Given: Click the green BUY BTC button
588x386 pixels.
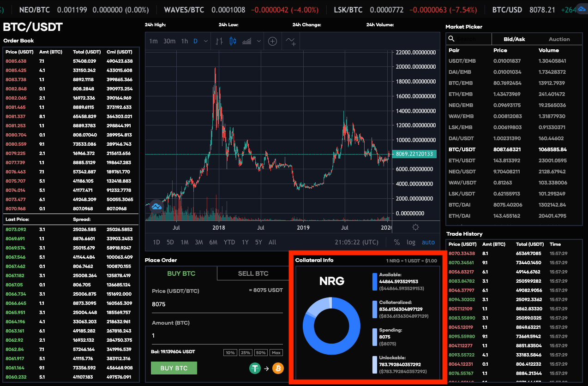Looking at the screenshot, I should tap(174, 368).
